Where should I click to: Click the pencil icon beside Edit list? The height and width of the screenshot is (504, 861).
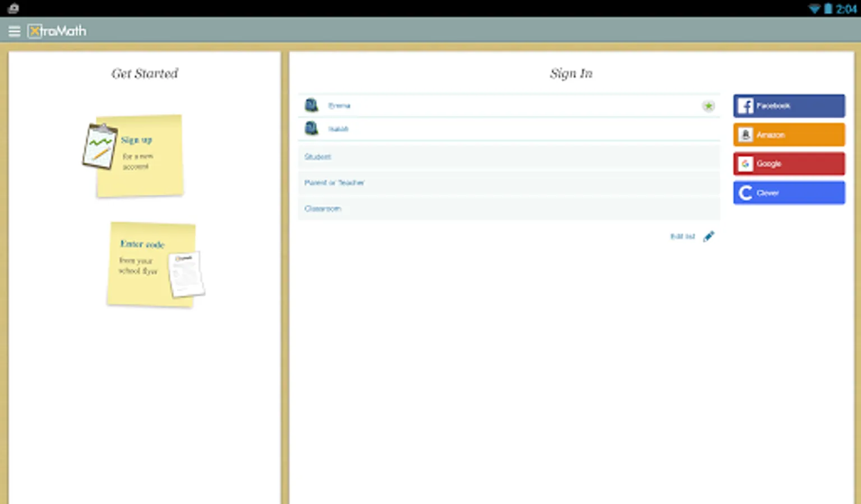point(709,236)
